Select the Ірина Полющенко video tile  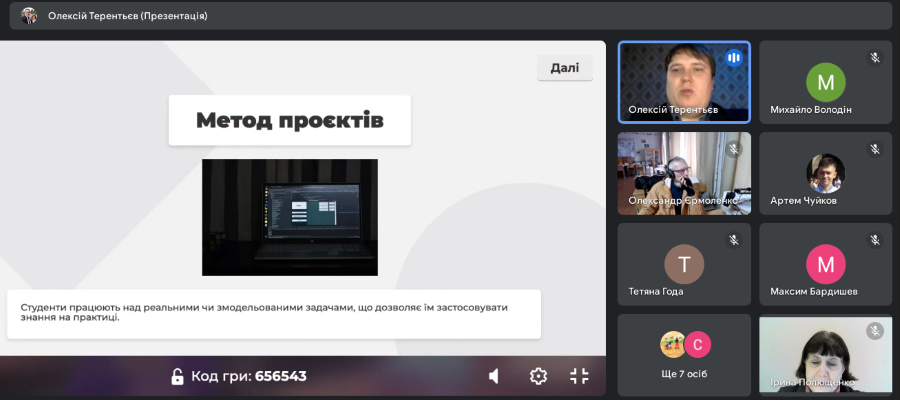825,355
